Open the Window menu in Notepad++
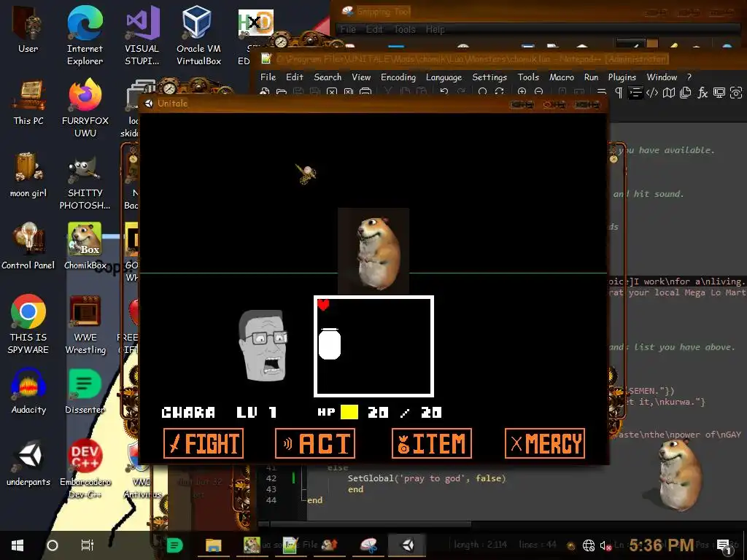Screen dimensions: 747x560 (661, 77)
